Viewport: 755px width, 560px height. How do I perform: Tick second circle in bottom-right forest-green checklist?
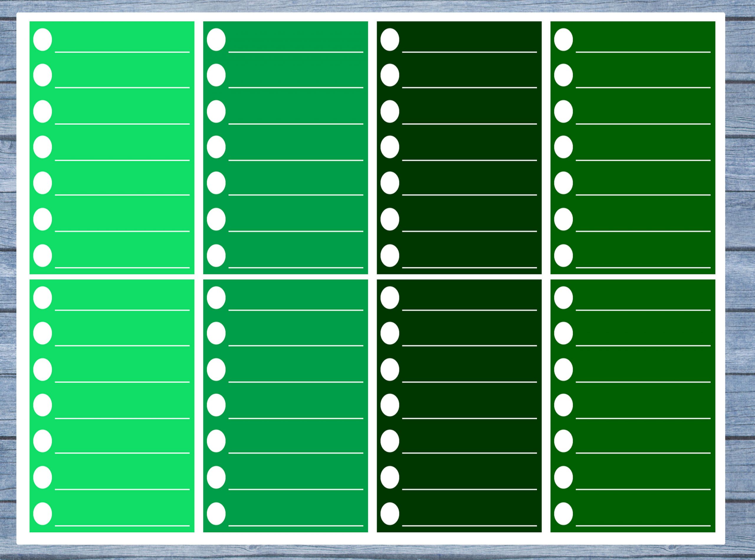[x=563, y=333]
